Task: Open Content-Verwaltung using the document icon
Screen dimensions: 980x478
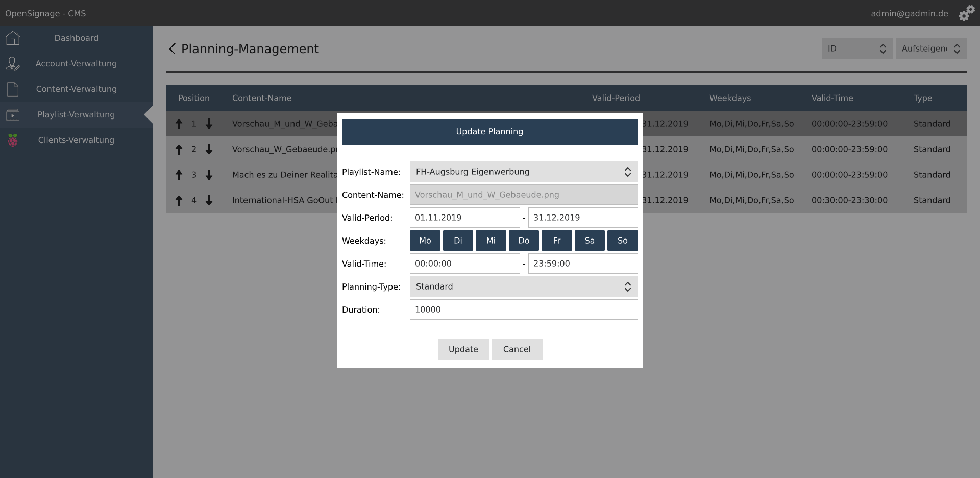Action: (x=12, y=89)
